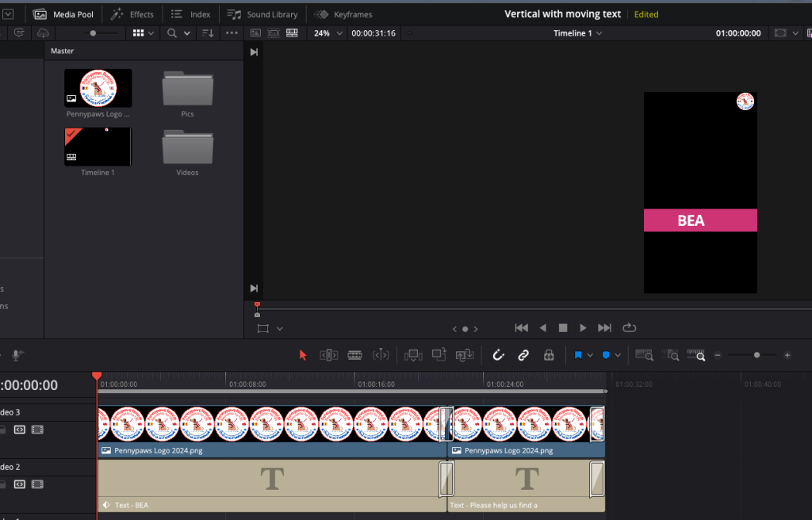This screenshot has width=812, height=520.
Task: Stop playback
Action: pyautogui.click(x=563, y=328)
